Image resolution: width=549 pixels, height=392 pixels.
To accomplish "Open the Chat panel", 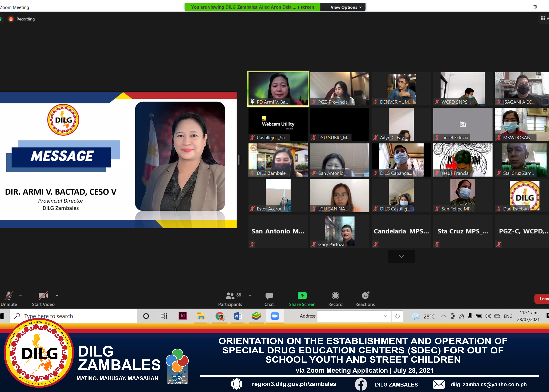I will [x=269, y=299].
